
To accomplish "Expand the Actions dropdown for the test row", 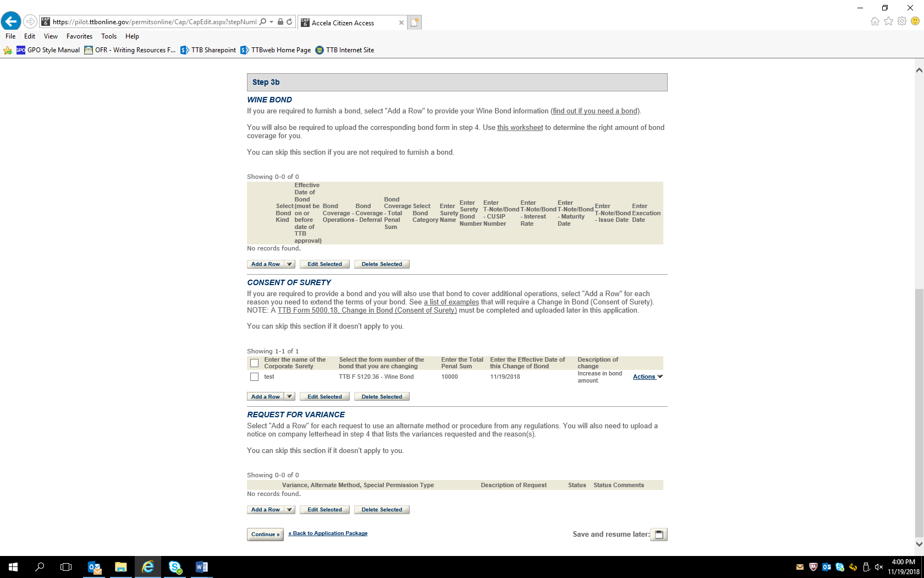I will pos(648,377).
